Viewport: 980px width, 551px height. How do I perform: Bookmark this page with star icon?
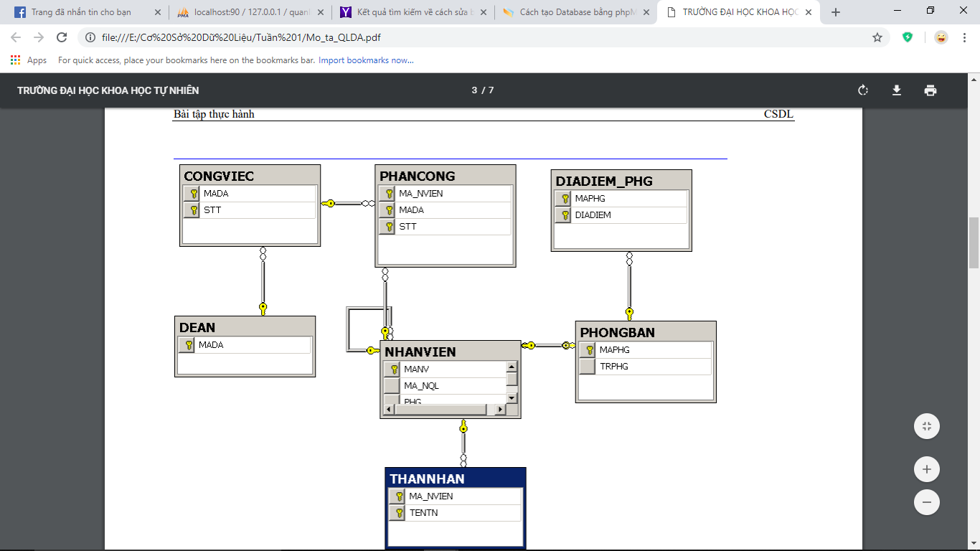[x=877, y=37]
